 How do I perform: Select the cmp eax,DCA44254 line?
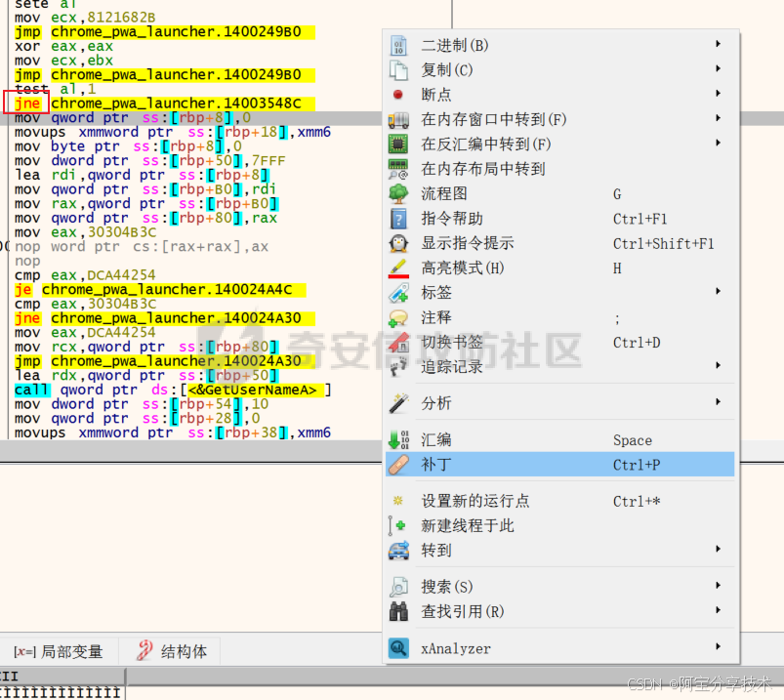tap(85, 275)
